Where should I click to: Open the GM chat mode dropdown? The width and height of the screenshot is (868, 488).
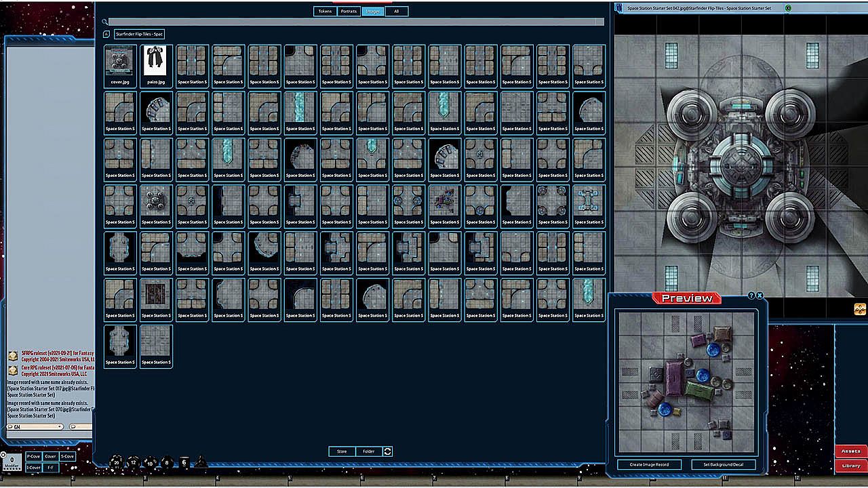pos(35,427)
